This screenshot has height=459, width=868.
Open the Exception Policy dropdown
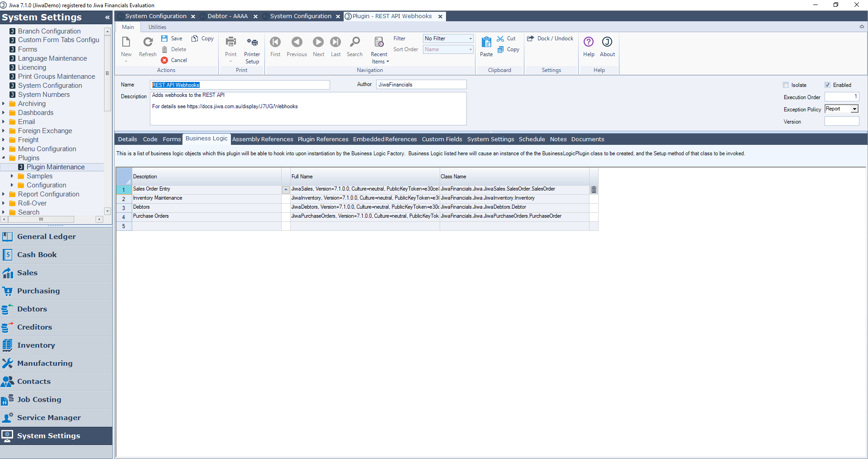click(854, 109)
